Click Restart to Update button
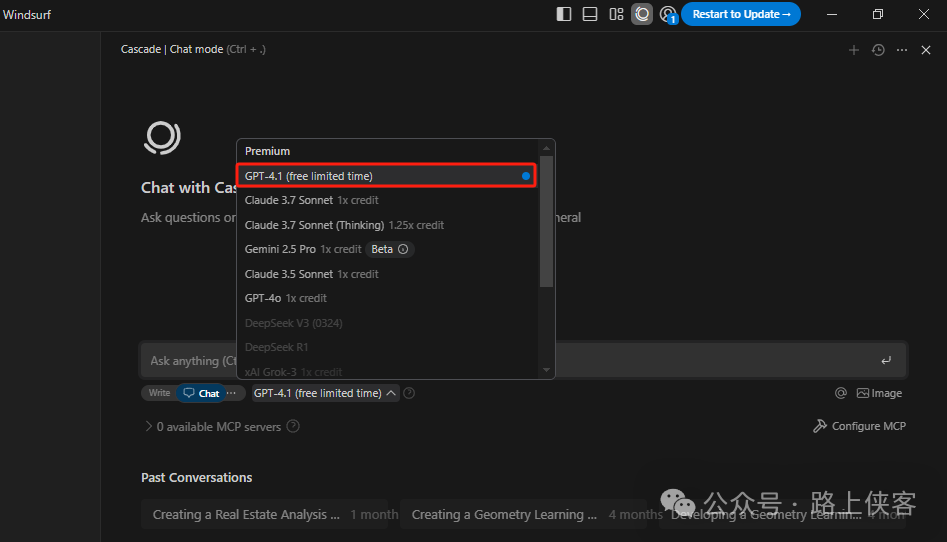Screen dimensions: 947x542 tap(741, 14)
